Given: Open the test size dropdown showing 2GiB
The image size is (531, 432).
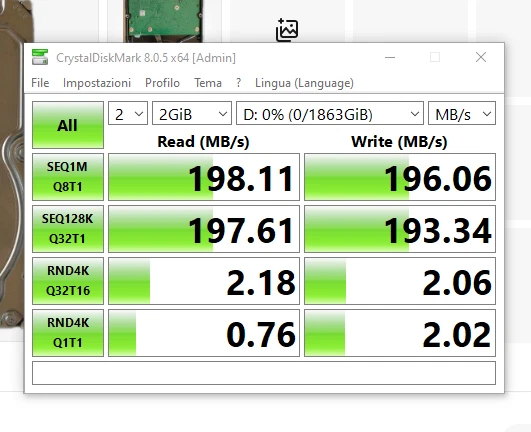Looking at the screenshot, I should click(192, 113).
